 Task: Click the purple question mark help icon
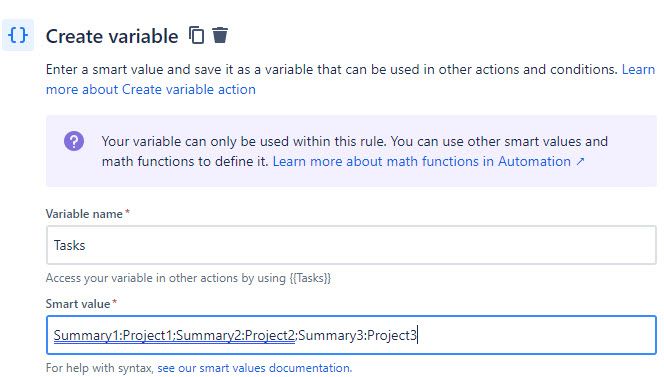(74, 141)
